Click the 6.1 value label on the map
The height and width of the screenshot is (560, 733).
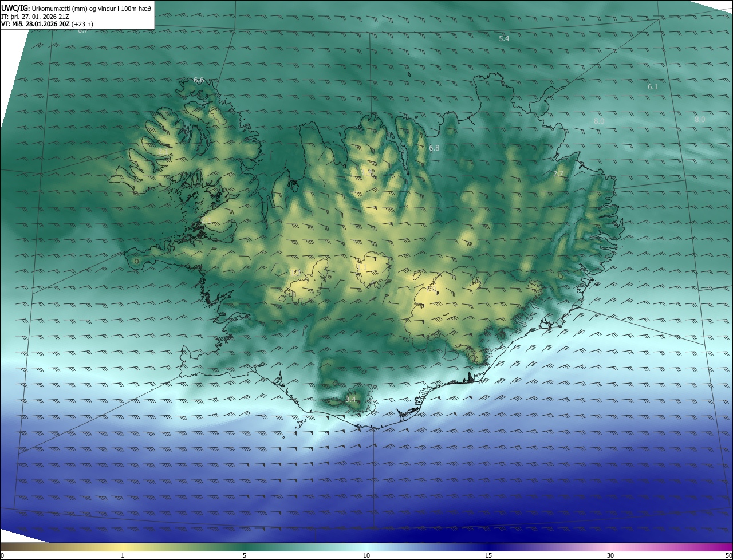coord(653,86)
